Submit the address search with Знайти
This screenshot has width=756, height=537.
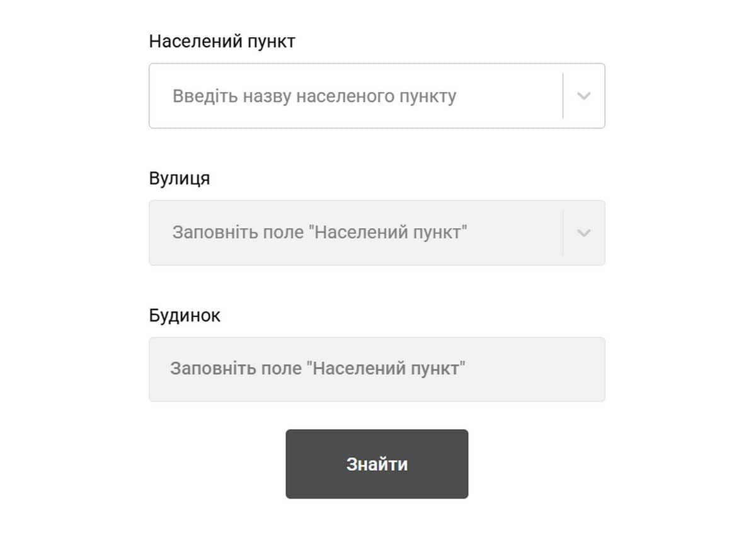click(x=377, y=465)
